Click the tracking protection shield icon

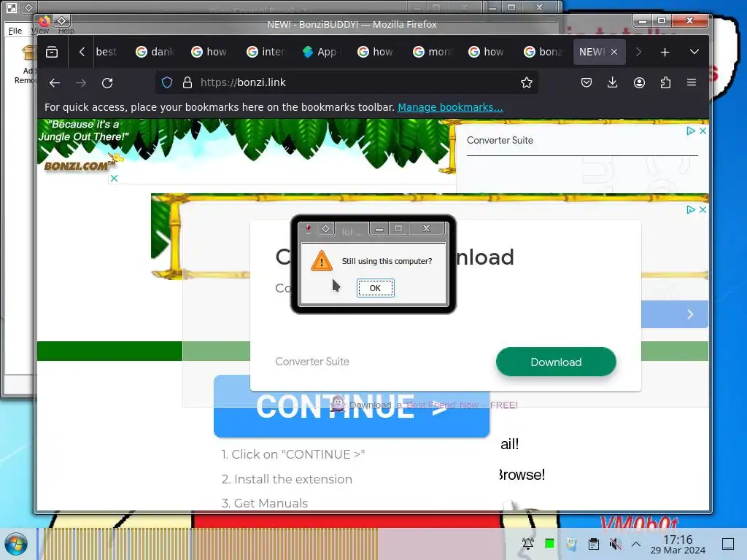pyautogui.click(x=167, y=82)
